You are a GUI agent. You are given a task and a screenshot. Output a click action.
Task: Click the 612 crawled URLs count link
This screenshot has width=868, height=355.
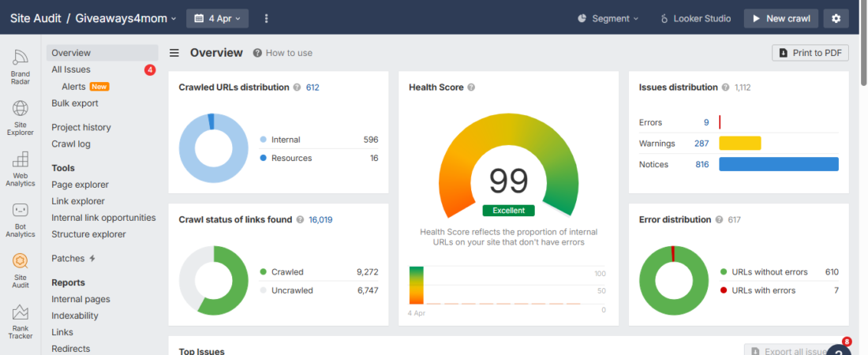pos(312,88)
